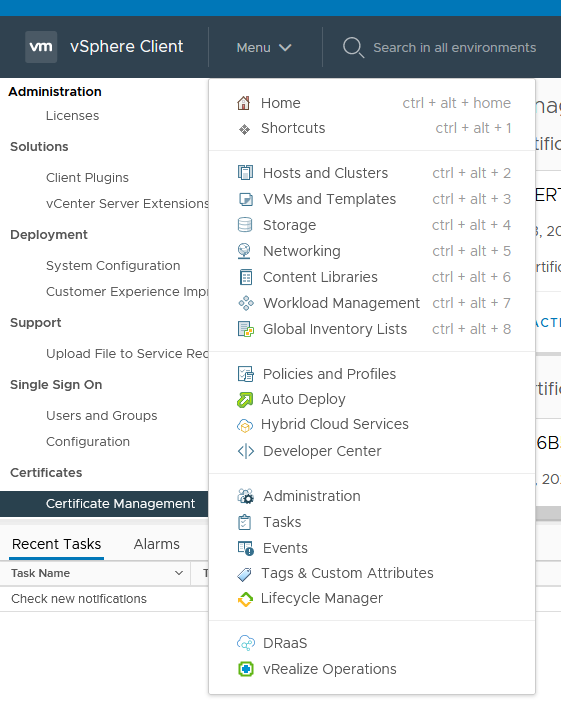561x720 pixels.
Task: Click the VMs and Templates icon
Action: pyautogui.click(x=246, y=199)
